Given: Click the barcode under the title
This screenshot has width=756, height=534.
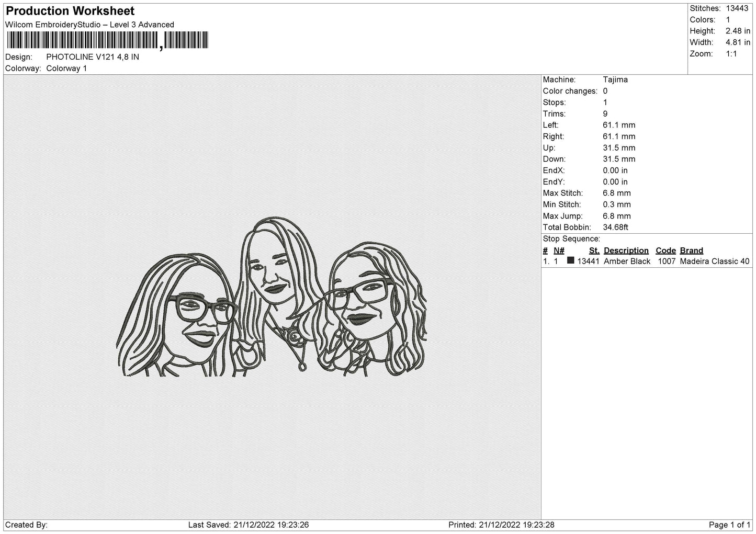Looking at the screenshot, I should 107,41.
